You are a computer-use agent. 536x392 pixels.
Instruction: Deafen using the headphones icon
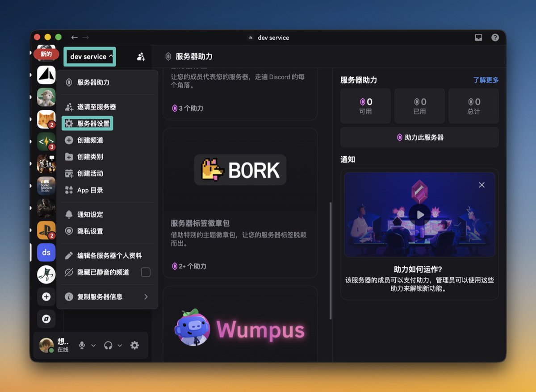tap(108, 345)
